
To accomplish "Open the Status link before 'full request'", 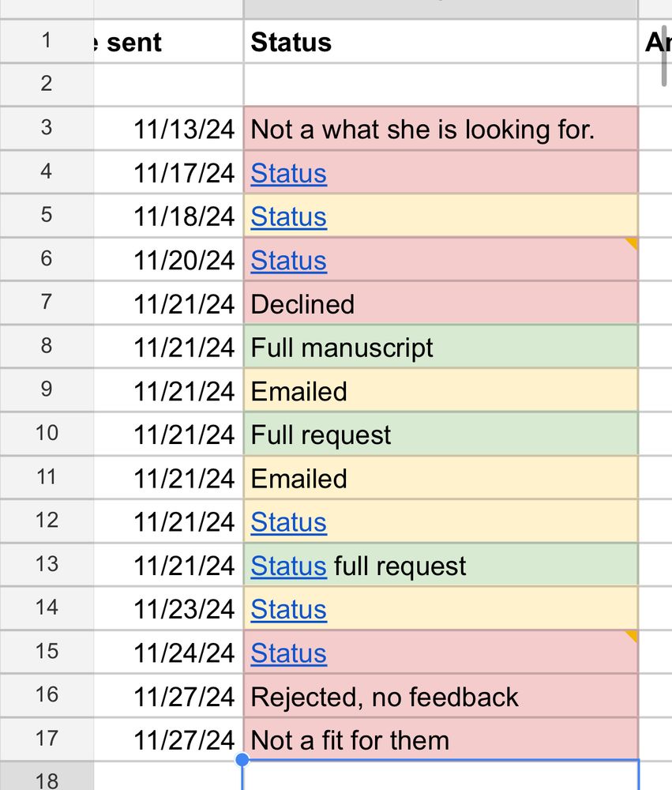I will (289, 566).
